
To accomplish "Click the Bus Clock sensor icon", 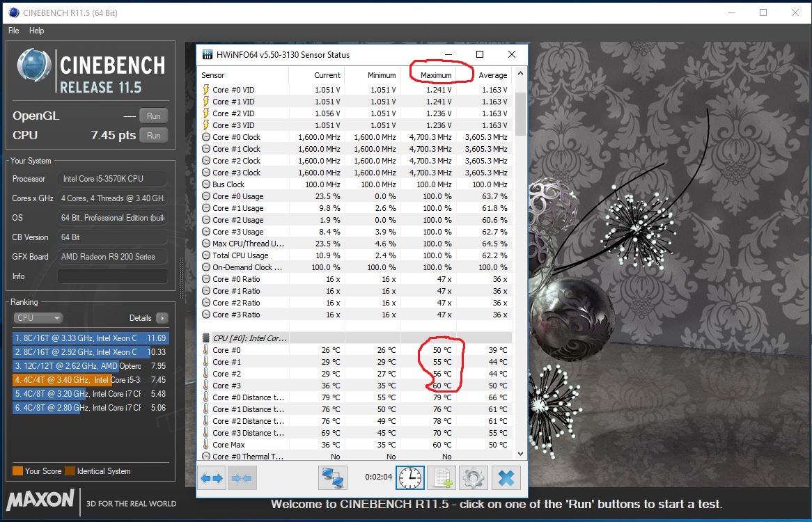I will click(x=206, y=184).
